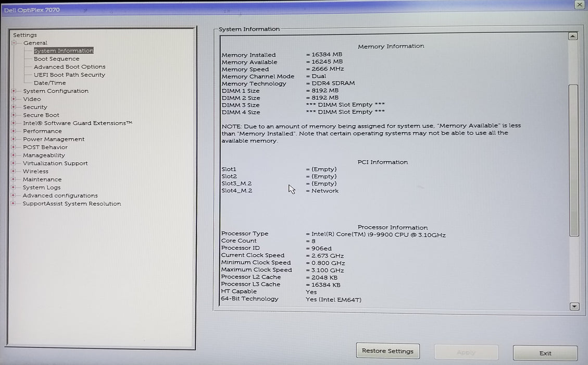Select the Security category label
This screenshot has width=588, height=365.
coord(35,107)
